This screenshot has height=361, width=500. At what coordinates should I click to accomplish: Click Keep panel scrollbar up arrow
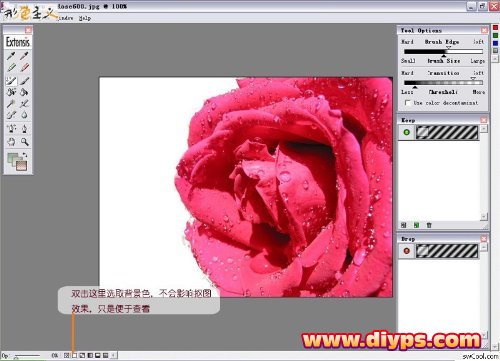coord(484,129)
